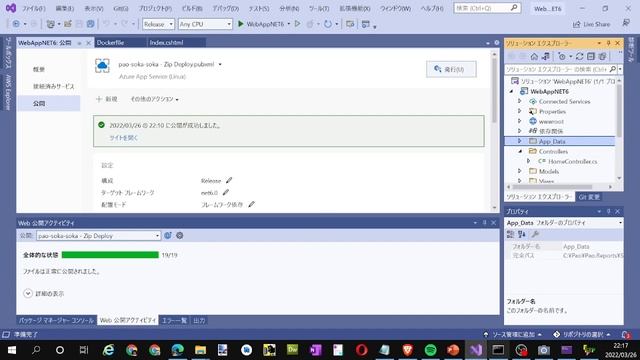The image size is (640, 360).
Task: Click the settings gear in Web publish activity
Action: pyautogui.click(x=180, y=236)
